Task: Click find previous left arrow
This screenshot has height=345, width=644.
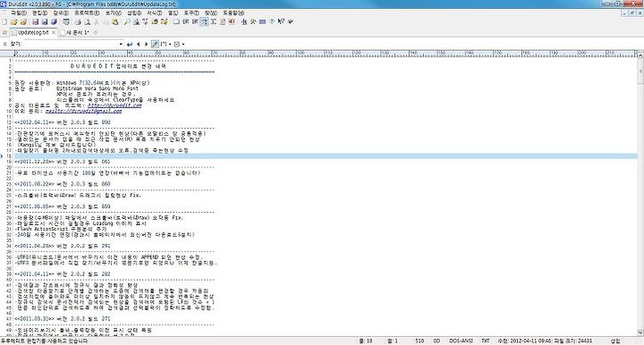Action: pyautogui.click(x=139, y=44)
